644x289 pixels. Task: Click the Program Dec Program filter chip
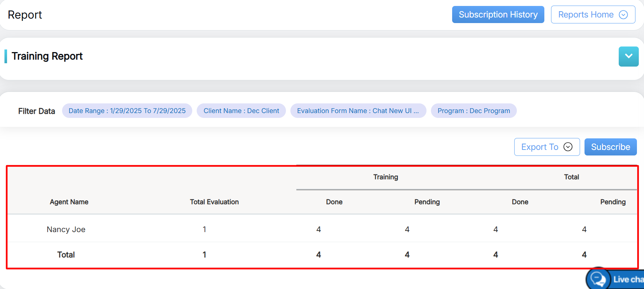coord(473,111)
